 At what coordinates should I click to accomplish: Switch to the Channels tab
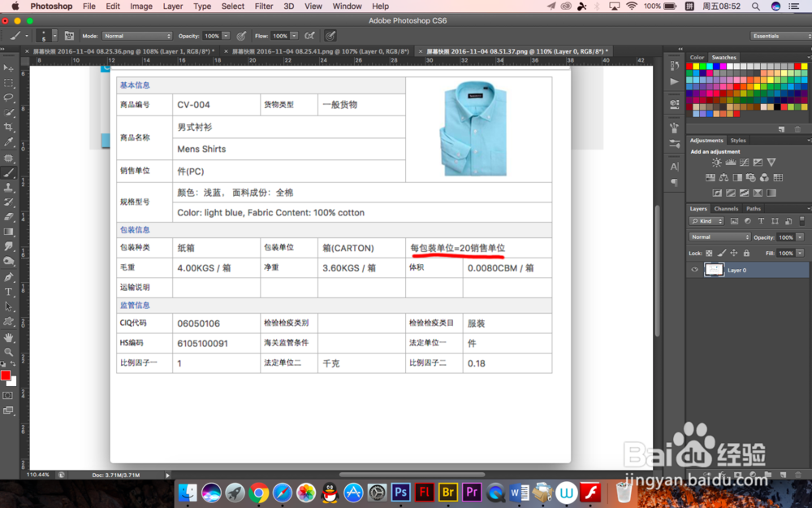(725, 208)
